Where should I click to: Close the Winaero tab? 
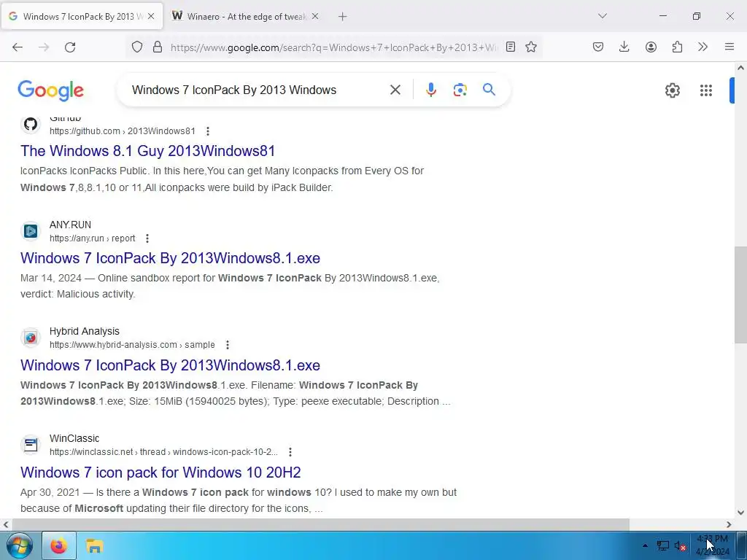pos(315,16)
